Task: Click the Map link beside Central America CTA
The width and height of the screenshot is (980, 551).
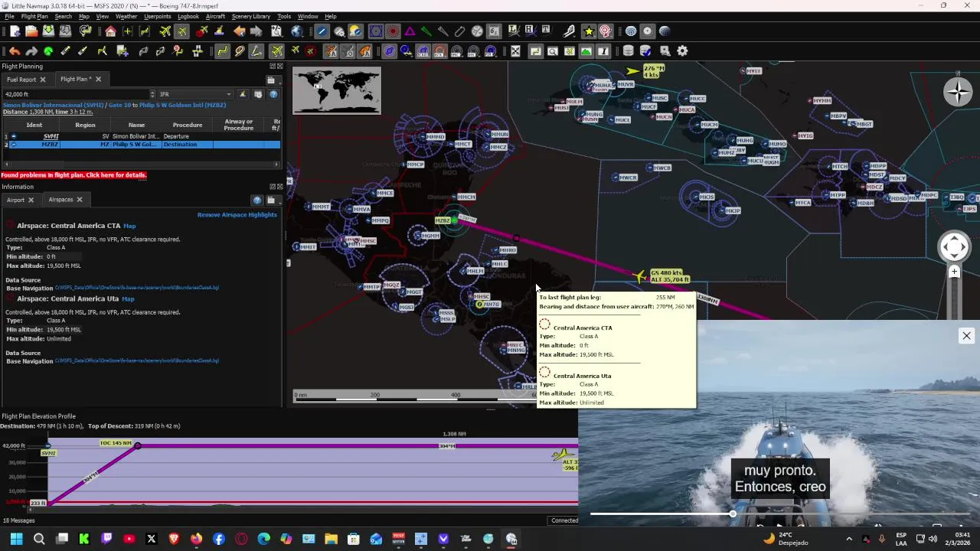Action: click(129, 226)
